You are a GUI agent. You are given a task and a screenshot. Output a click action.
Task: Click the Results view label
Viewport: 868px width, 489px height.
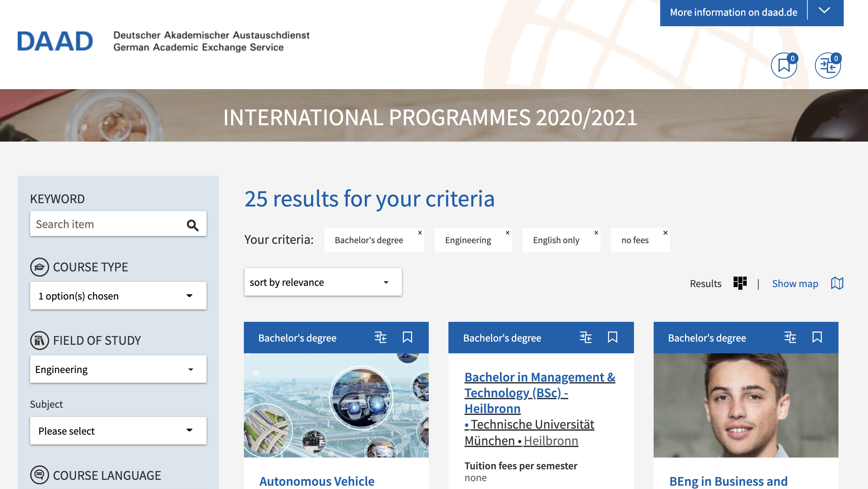pyautogui.click(x=705, y=284)
